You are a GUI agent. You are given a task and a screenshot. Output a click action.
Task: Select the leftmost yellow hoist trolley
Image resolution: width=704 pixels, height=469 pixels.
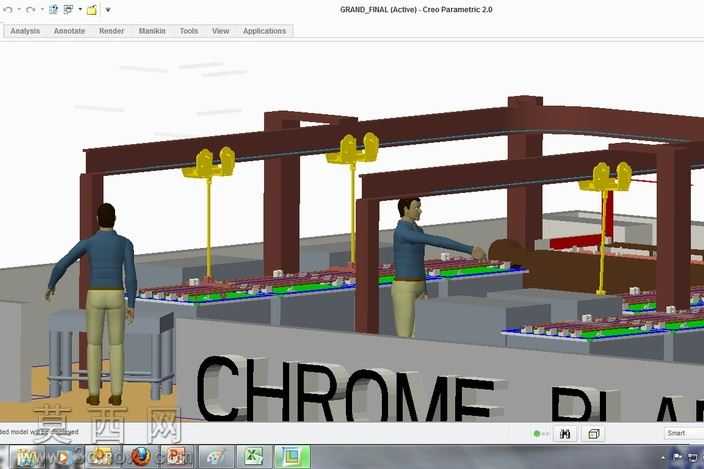pyautogui.click(x=208, y=164)
